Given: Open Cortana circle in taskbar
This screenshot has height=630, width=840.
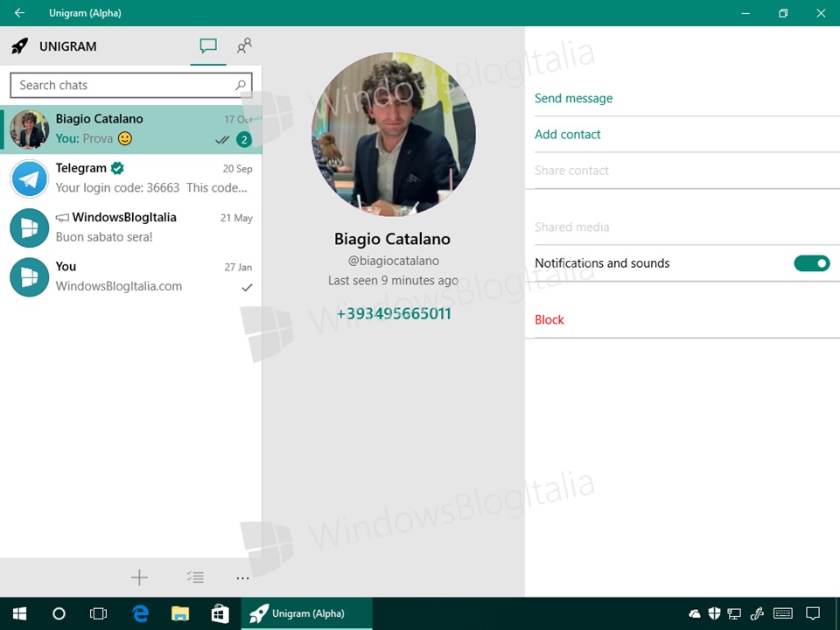Looking at the screenshot, I should [x=59, y=613].
